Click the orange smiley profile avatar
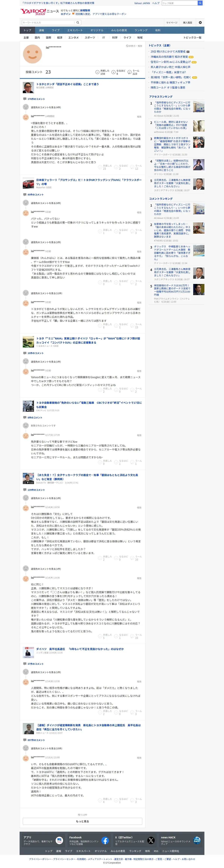The height and width of the screenshot is (868, 224). 32,54
